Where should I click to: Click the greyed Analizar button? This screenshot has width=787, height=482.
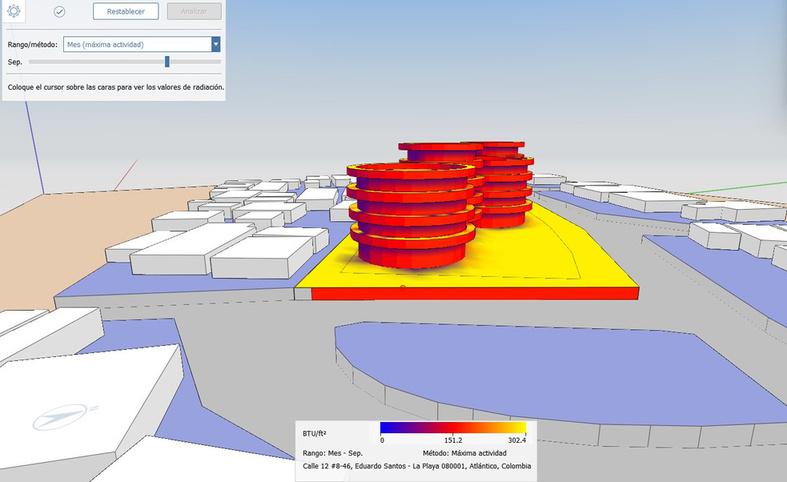click(194, 12)
